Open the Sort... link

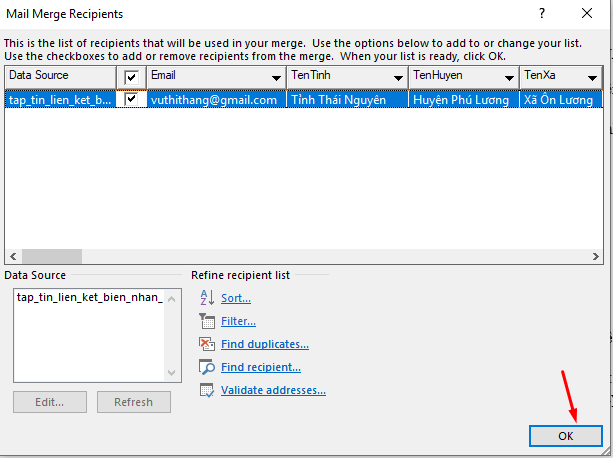[236, 298]
